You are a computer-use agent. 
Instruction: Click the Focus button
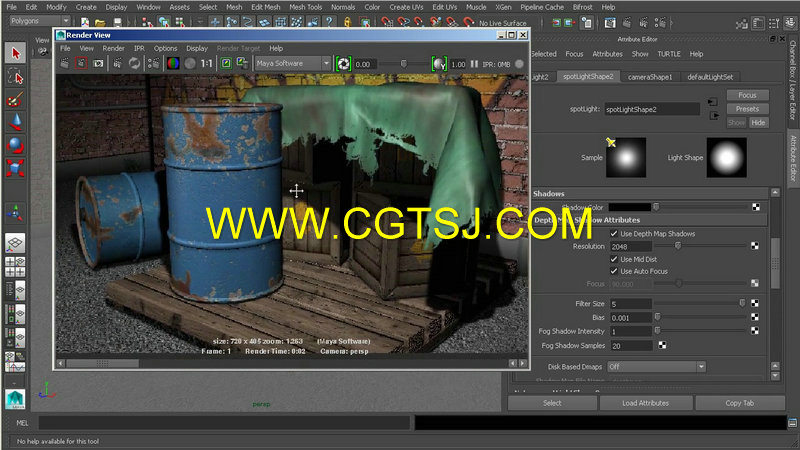(747, 95)
